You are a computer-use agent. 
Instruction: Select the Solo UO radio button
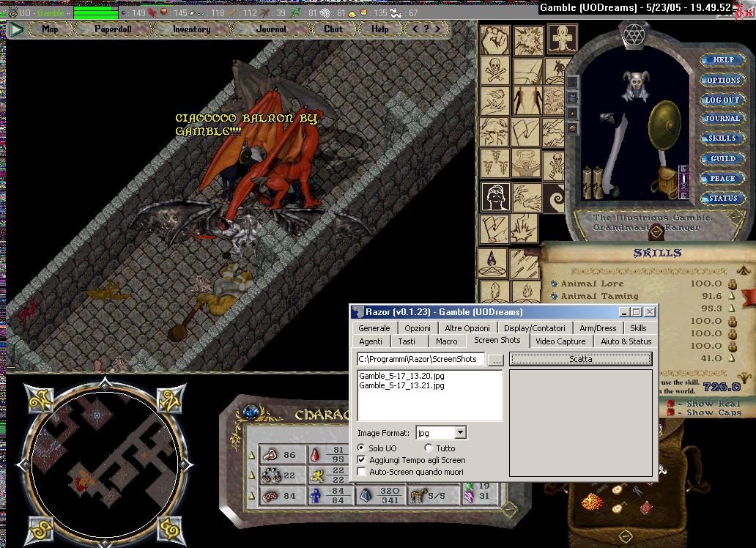coord(361,448)
